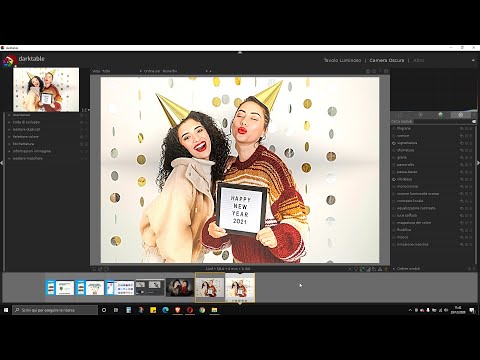The image size is (480, 360).
Task: Enable the cornice module power switch
Action: coord(394,136)
